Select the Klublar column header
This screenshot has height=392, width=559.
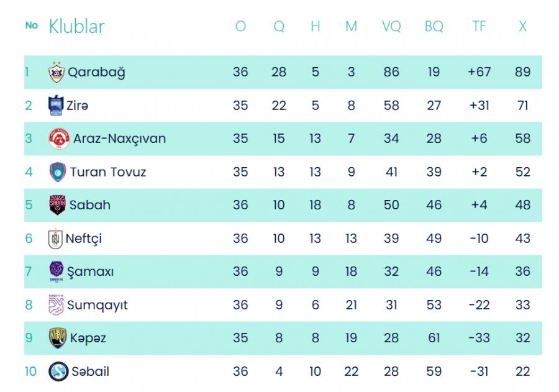coord(76,27)
